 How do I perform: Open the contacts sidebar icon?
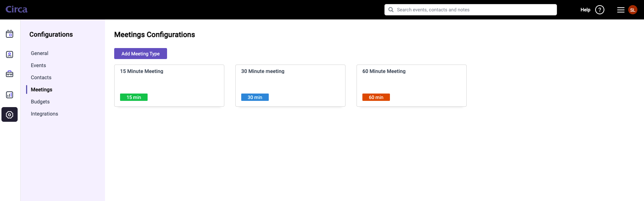click(10, 54)
